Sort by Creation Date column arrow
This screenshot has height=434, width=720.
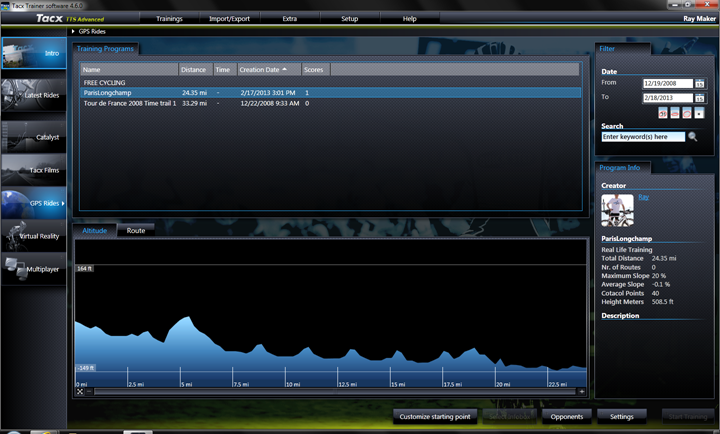pos(285,69)
